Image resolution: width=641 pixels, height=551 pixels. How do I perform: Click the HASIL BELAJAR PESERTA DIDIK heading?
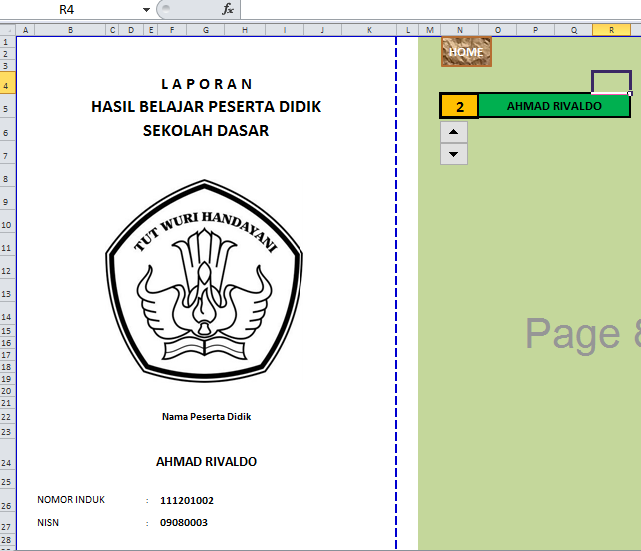point(206,107)
